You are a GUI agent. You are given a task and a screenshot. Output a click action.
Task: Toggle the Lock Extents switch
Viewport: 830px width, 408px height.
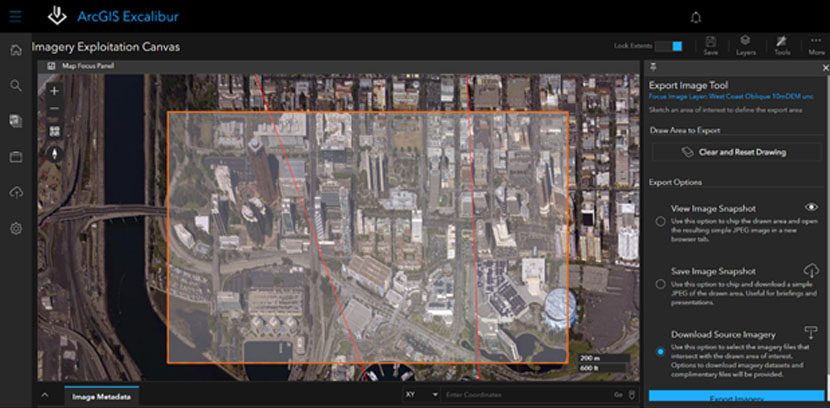(669, 46)
